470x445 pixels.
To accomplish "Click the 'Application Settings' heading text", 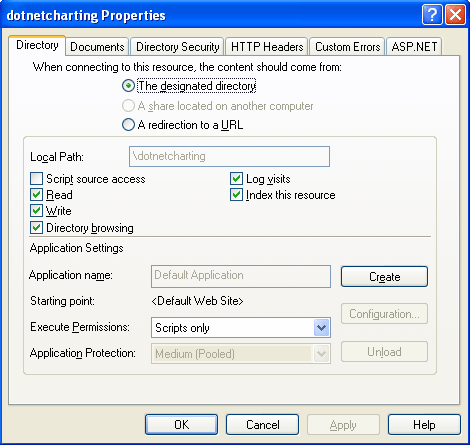I will click(76, 248).
